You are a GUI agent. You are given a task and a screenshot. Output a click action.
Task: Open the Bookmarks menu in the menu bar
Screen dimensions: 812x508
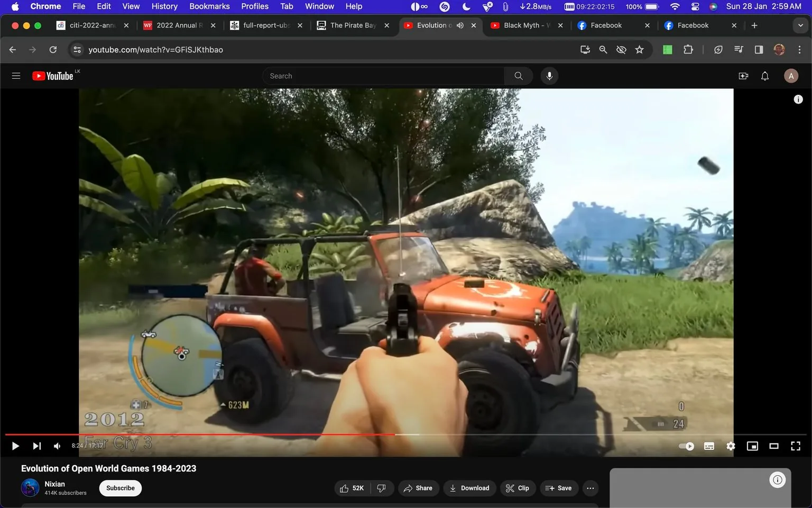coord(209,6)
